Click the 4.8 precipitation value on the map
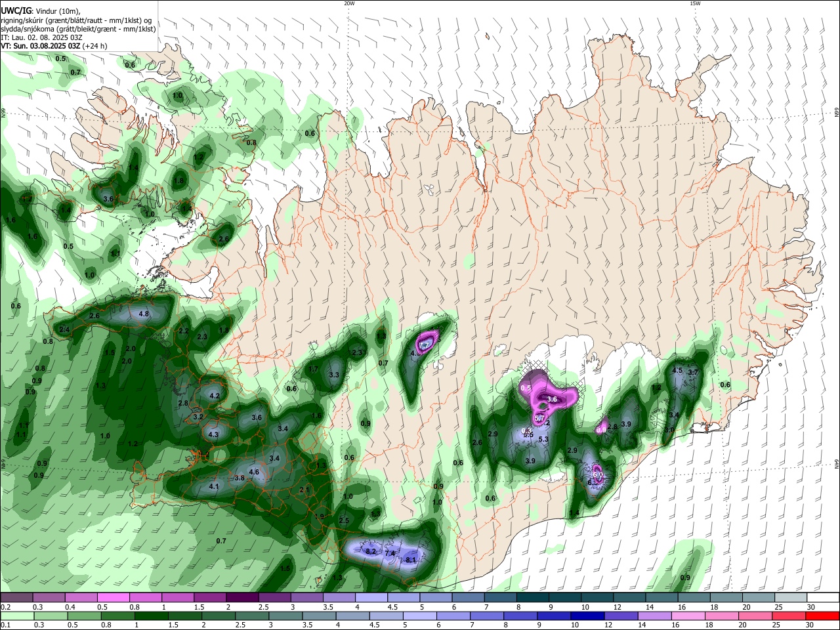The image size is (840, 630). pos(144,314)
